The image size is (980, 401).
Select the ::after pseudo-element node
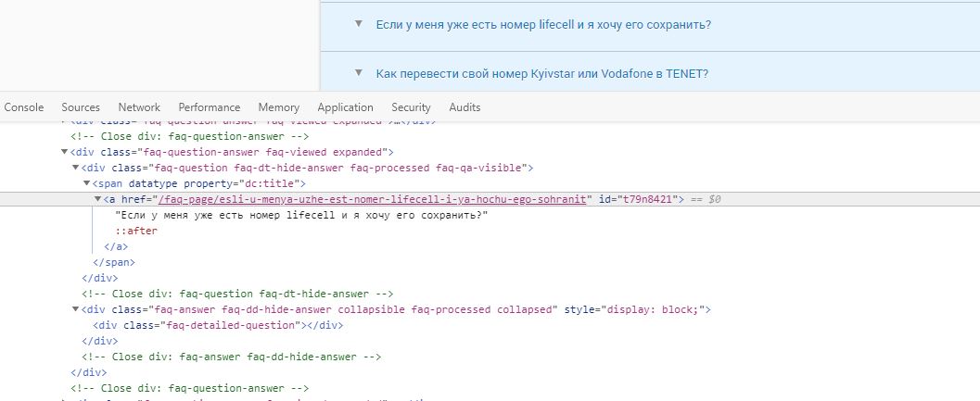coord(130,231)
